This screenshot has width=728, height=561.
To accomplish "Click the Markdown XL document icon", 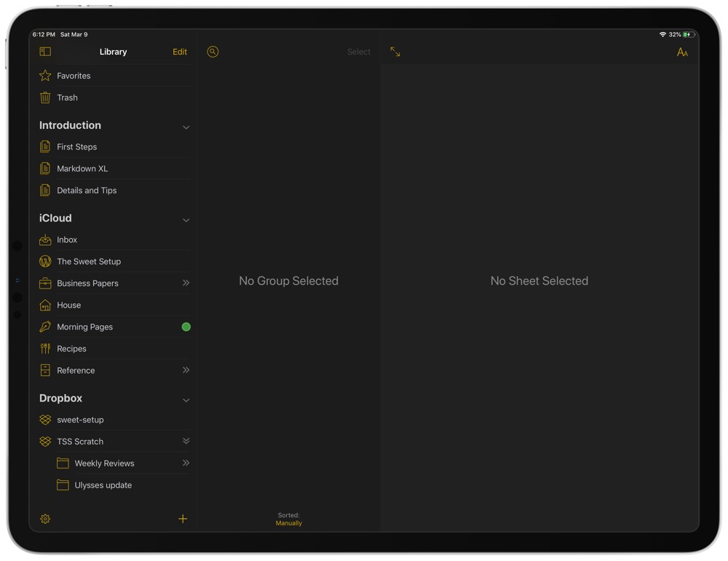I will pyautogui.click(x=45, y=168).
